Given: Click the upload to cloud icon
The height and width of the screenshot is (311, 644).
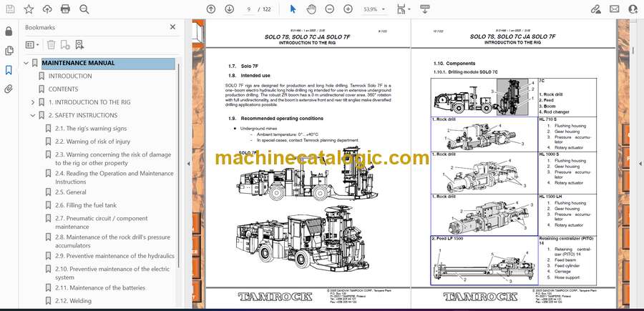Looking at the screenshot, I should pos(47,9).
